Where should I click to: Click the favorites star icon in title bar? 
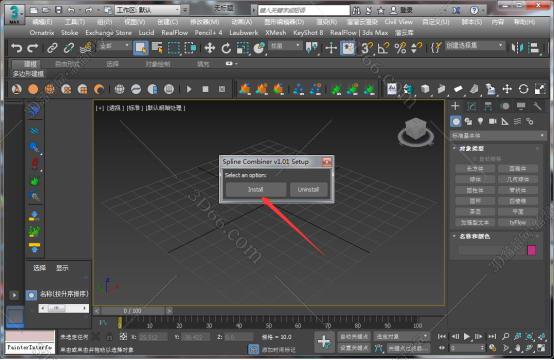(x=381, y=10)
